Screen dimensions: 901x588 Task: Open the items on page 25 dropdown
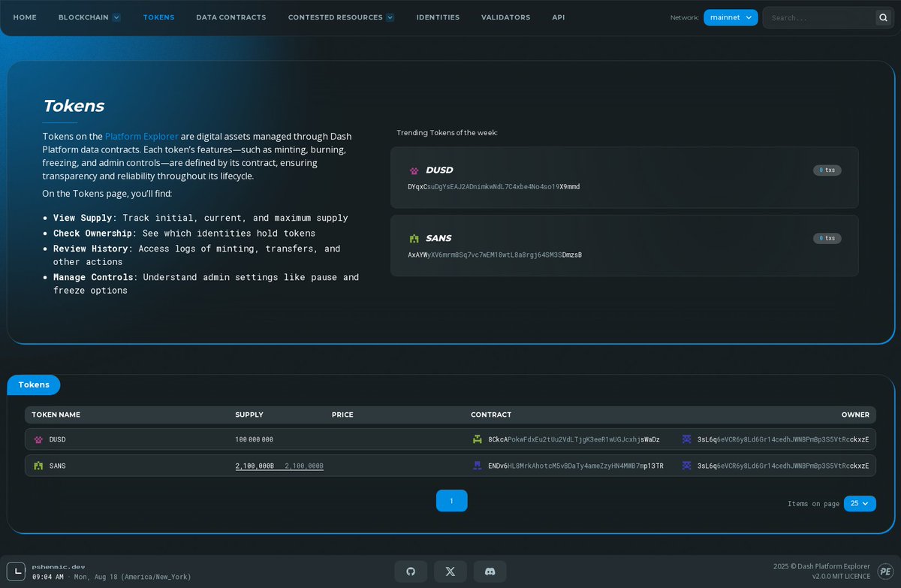point(860,503)
